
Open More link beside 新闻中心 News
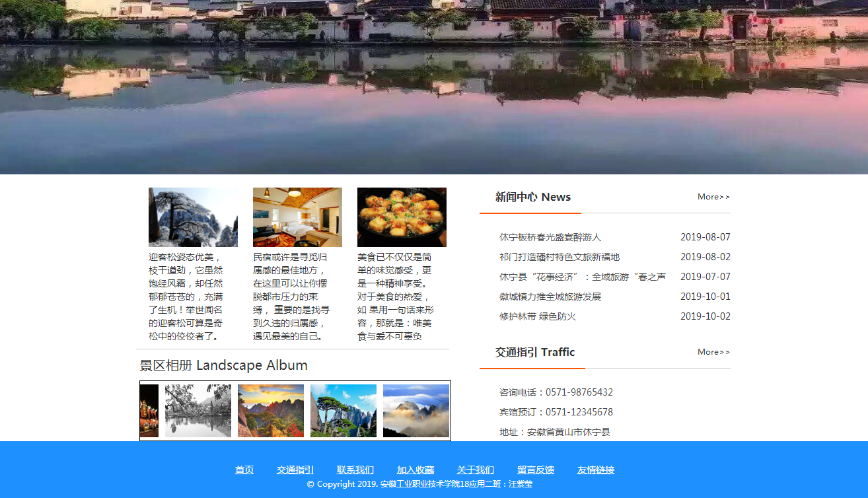coord(713,197)
